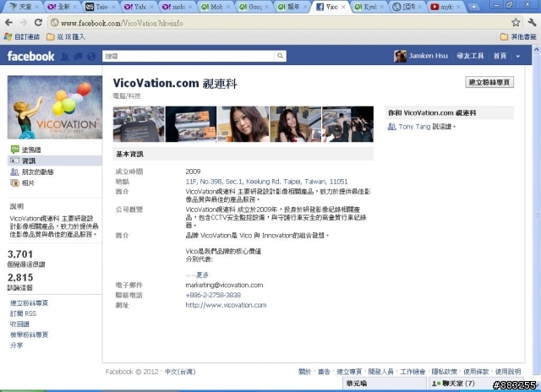Open the Jamken Hsu profile link

point(429,56)
